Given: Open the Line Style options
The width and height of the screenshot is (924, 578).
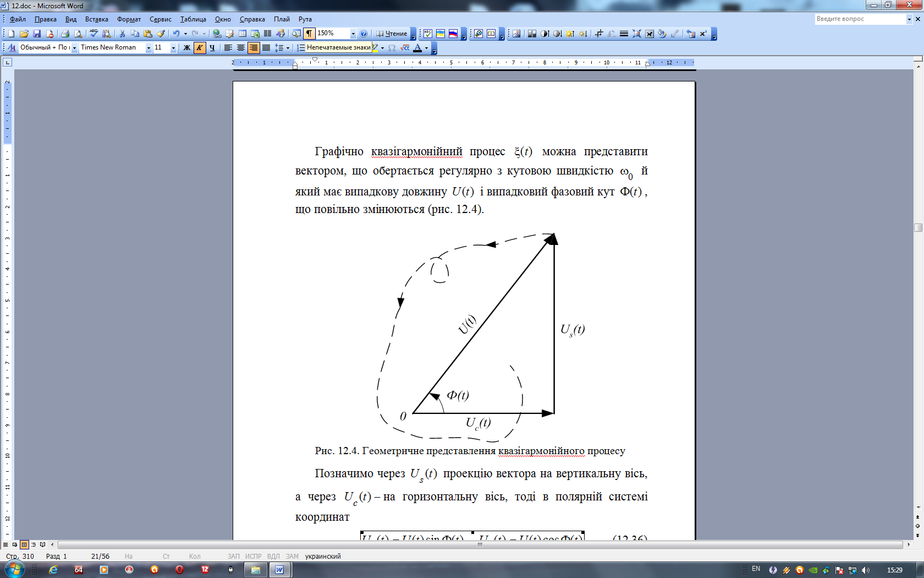Looking at the screenshot, I should click(624, 34).
